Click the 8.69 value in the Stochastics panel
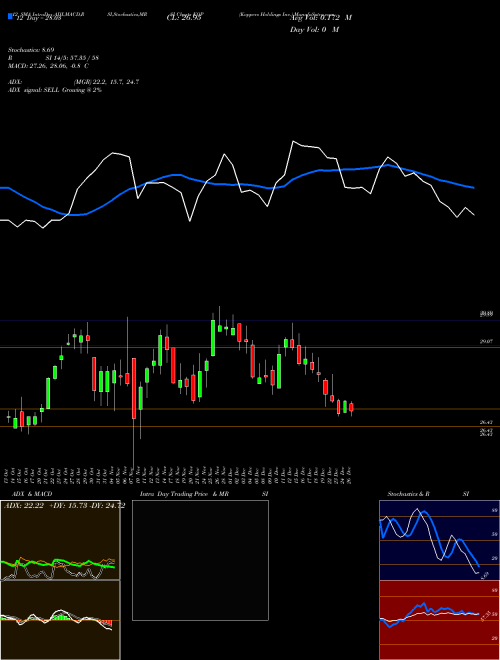Viewport: 500px width, 660px height. 484,575
